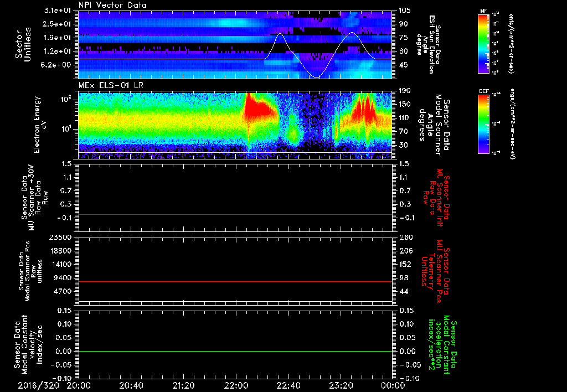The height and width of the screenshot is (392, 567).
Task: Click the "9400" scanner position tick label
Action: [63, 278]
